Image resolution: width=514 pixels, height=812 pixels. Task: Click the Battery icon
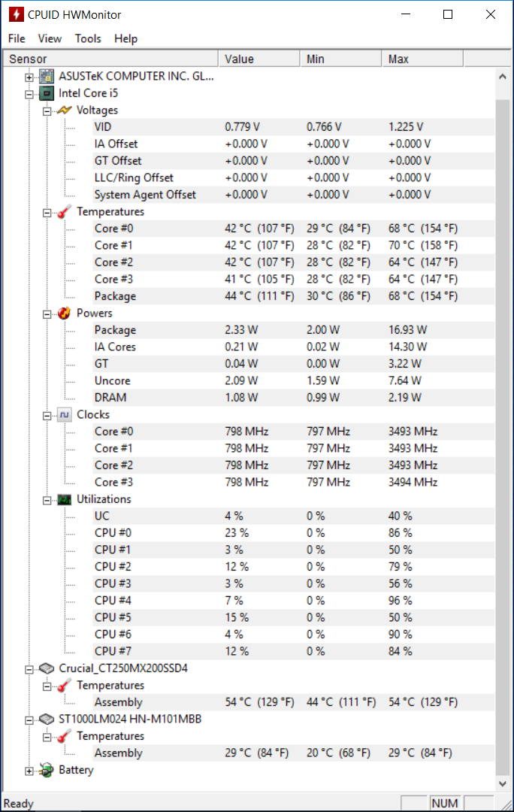(47, 770)
